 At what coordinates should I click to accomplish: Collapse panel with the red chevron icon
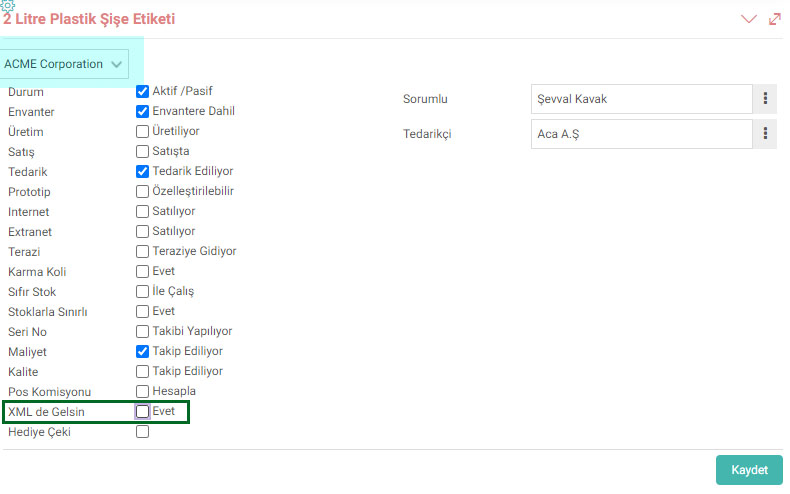[749, 19]
